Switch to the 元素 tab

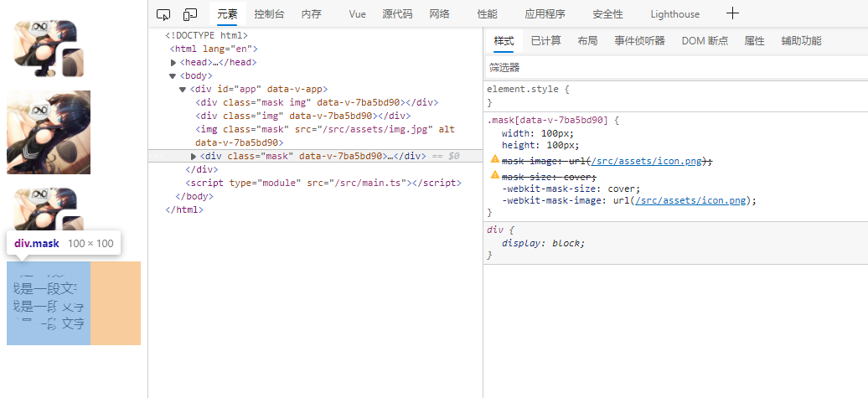pyautogui.click(x=227, y=14)
